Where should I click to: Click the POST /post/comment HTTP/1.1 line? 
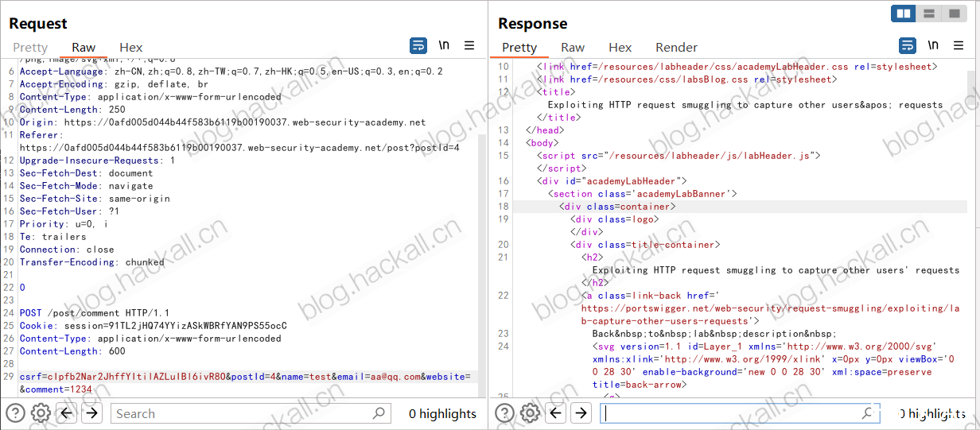[x=95, y=313]
